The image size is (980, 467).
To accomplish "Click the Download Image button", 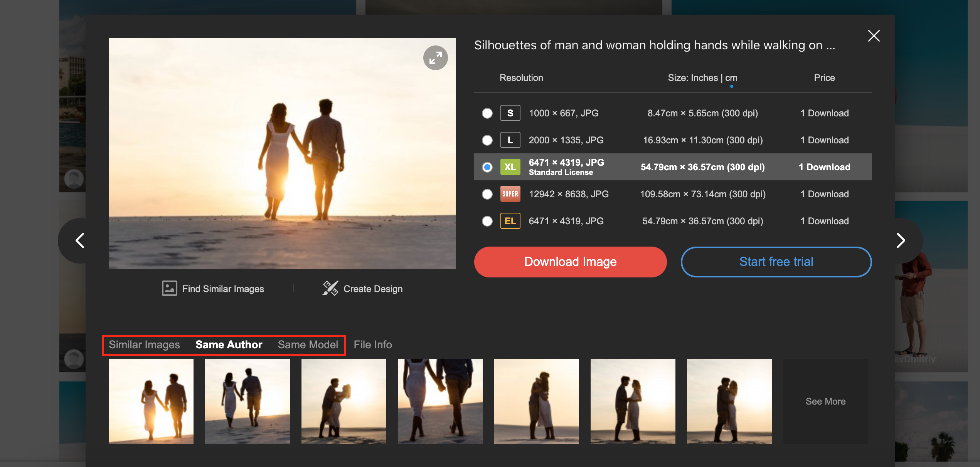I will 570,262.
